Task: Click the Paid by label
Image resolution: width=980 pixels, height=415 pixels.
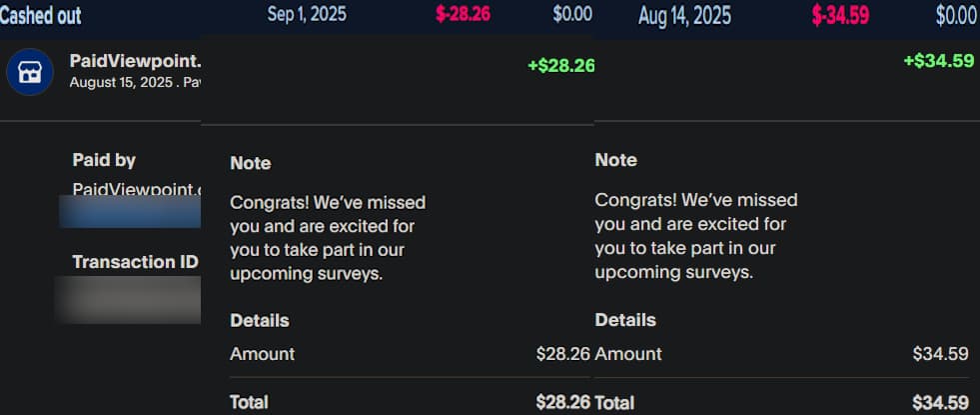Action: point(104,160)
